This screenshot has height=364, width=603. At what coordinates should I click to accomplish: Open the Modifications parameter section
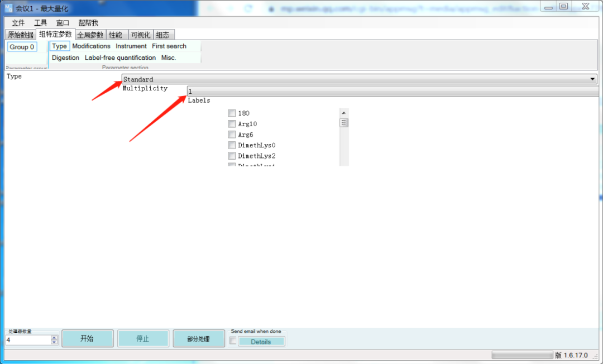(91, 46)
